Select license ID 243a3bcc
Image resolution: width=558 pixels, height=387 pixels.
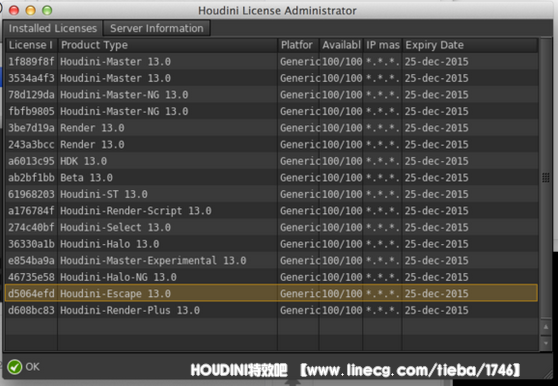(x=31, y=145)
